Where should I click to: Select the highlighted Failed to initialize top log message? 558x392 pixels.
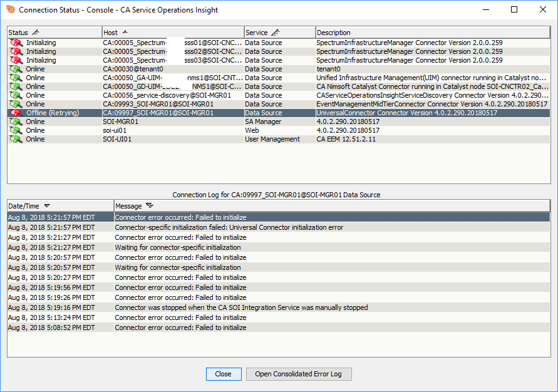(x=180, y=217)
